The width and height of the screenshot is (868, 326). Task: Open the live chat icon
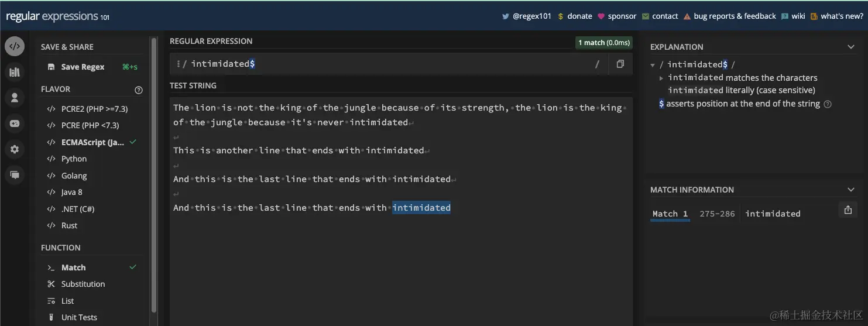click(15, 174)
